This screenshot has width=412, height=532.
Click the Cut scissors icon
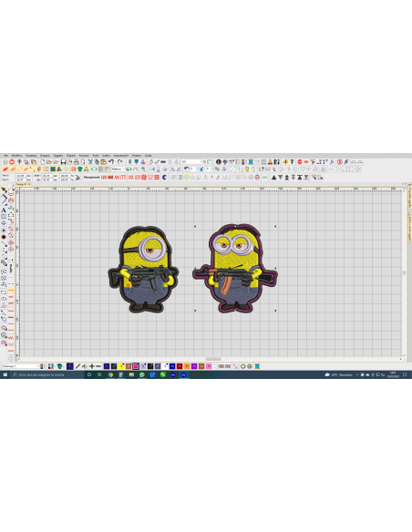point(90,162)
